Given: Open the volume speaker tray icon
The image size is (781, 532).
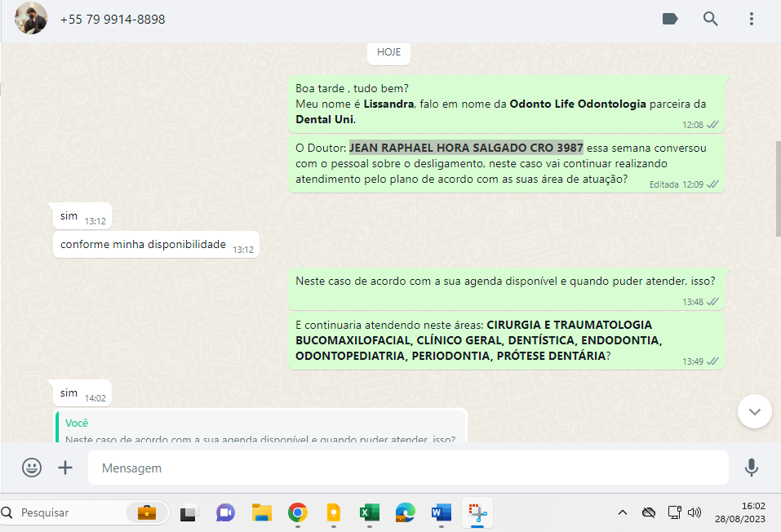Looking at the screenshot, I should click(694, 512).
